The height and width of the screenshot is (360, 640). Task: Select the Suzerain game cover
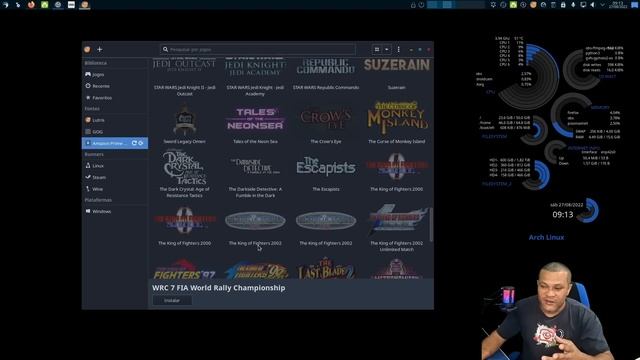[x=397, y=65]
